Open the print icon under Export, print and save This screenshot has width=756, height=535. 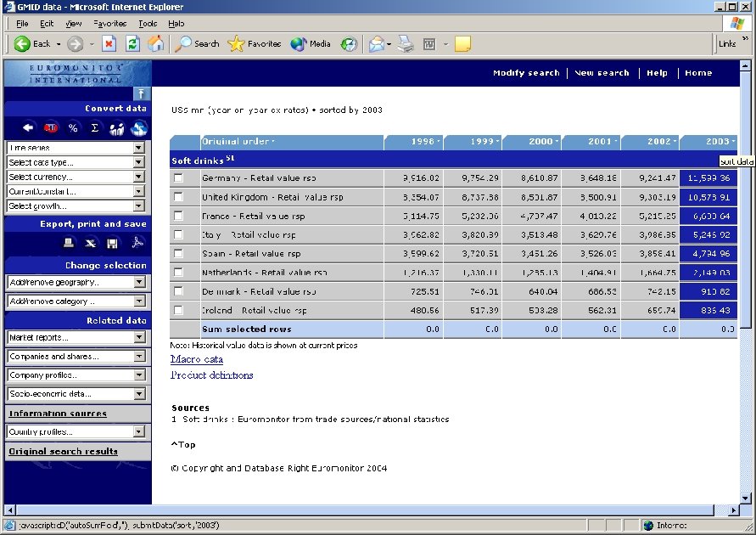pyautogui.click(x=69, y=243)
